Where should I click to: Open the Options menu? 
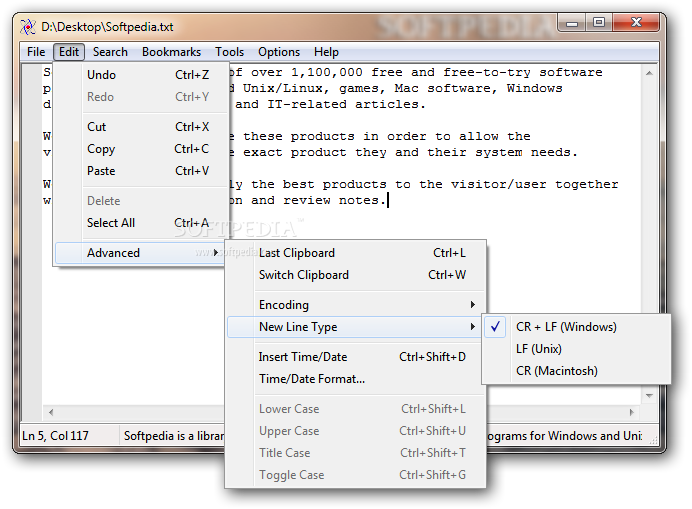pyautogui.click(x=279, y=52)
